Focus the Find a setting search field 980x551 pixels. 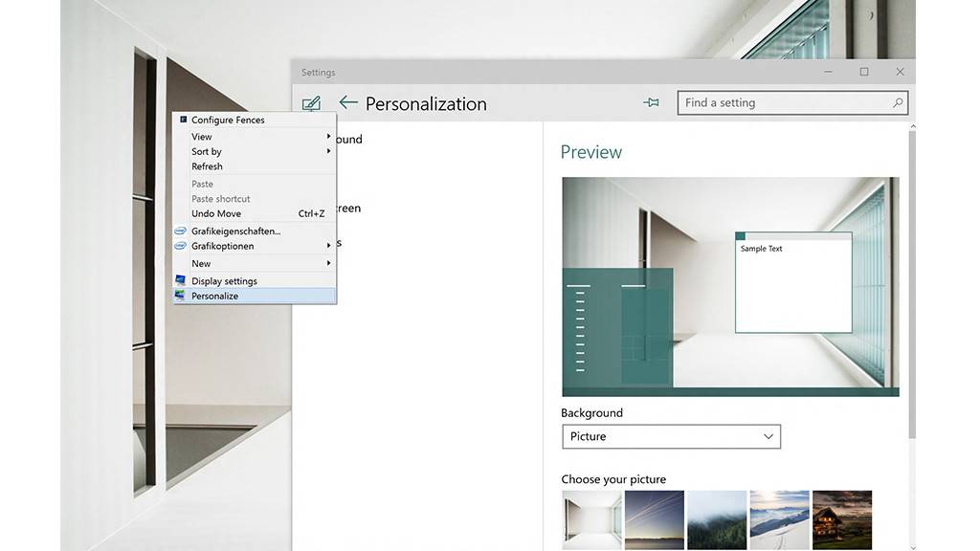tap(785, 102)
